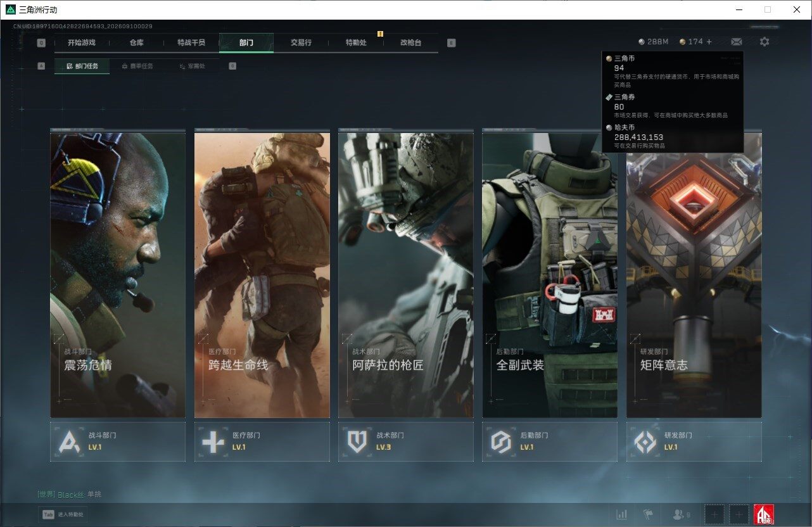Open the settings gear icon
This screenshot has width=812, height=527.
[764, 42]
